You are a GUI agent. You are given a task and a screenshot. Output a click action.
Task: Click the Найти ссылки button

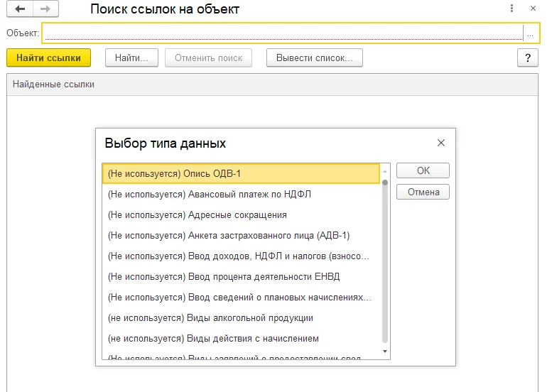[48, 58]
